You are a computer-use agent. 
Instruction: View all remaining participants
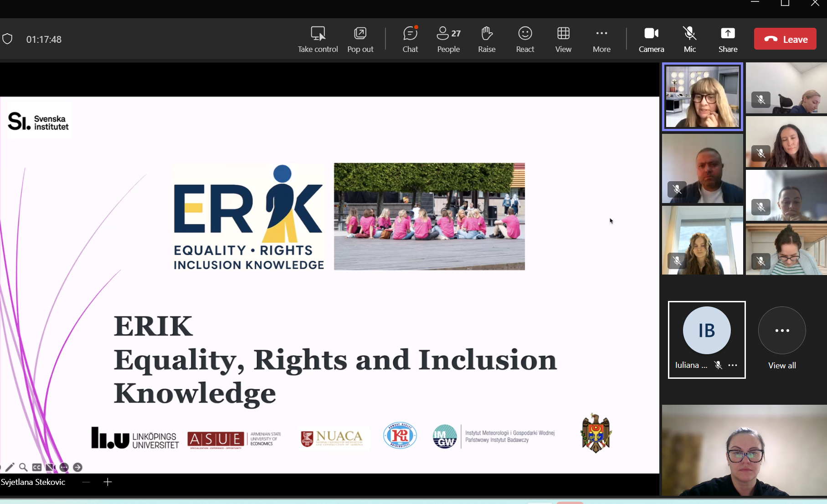tap(782, 338)
